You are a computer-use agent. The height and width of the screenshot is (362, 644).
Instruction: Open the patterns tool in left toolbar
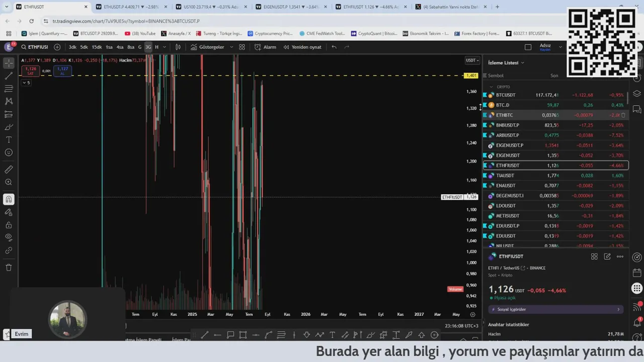tap(9, 101)
